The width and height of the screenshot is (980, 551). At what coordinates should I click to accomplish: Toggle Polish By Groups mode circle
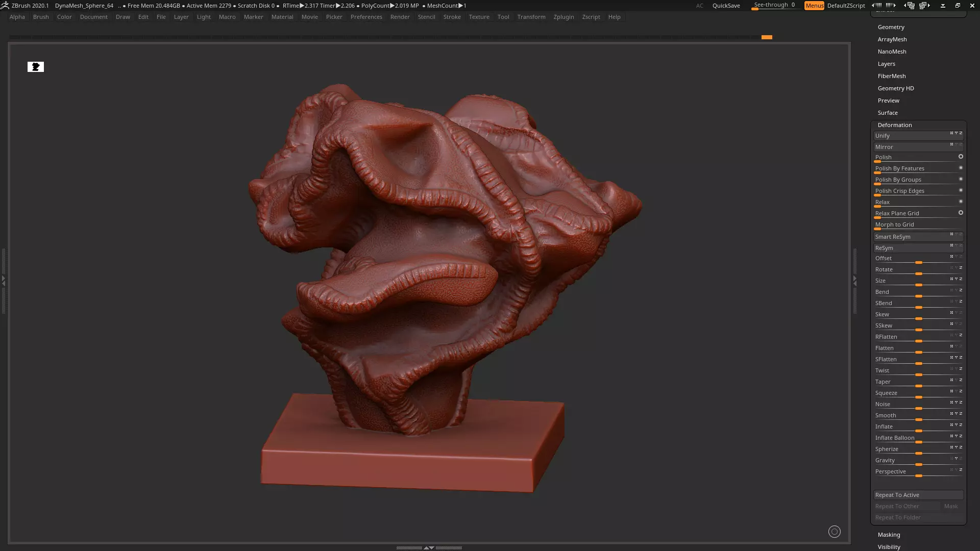point(961,179)
